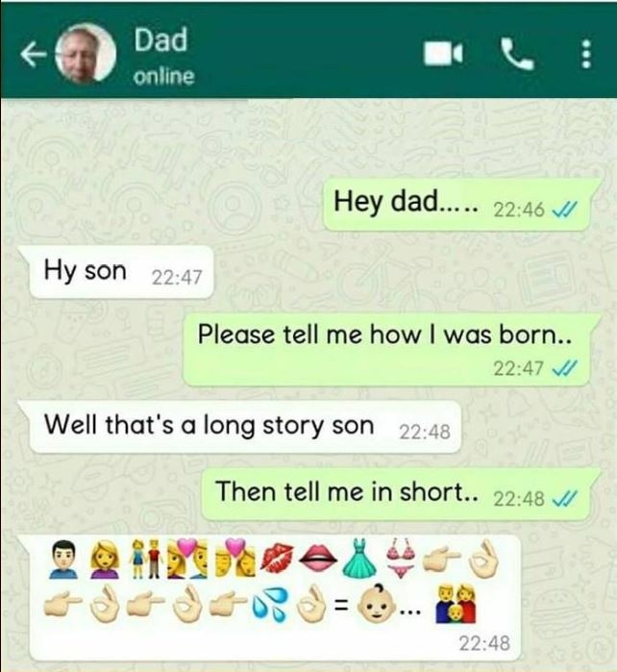Tap the read ticks on "Hey dad" message
This screenshot has width=617, height=672.
pyautogui.click(x=565, y=210)
